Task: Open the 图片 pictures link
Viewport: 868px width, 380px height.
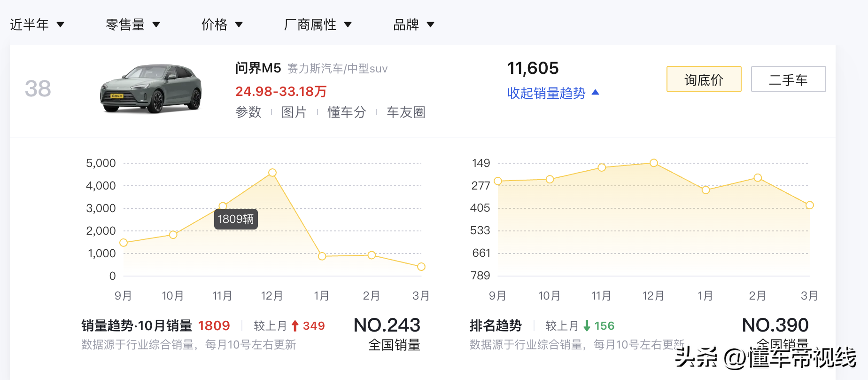Action: pyautogui.click(x=294, y=112)
